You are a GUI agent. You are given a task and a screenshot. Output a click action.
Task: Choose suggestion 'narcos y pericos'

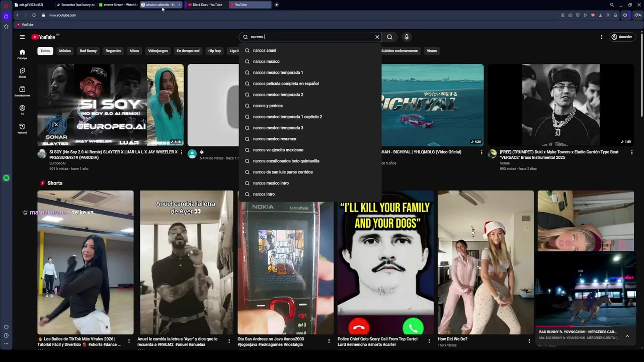(310, 106)
